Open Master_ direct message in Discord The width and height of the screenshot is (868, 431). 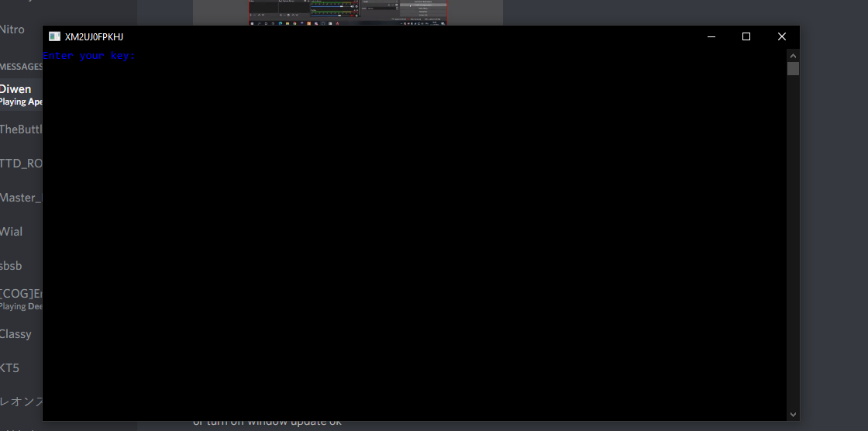[x=21, y=198]
